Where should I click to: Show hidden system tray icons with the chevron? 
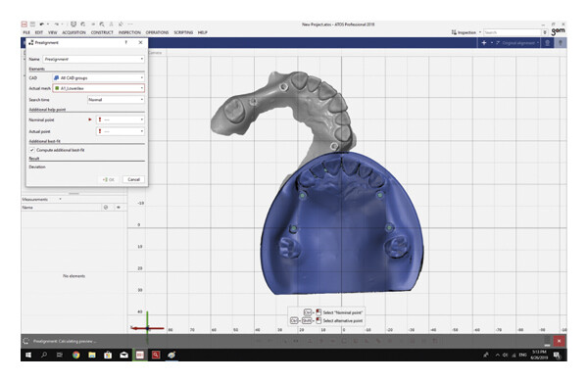tap(497, 355)
